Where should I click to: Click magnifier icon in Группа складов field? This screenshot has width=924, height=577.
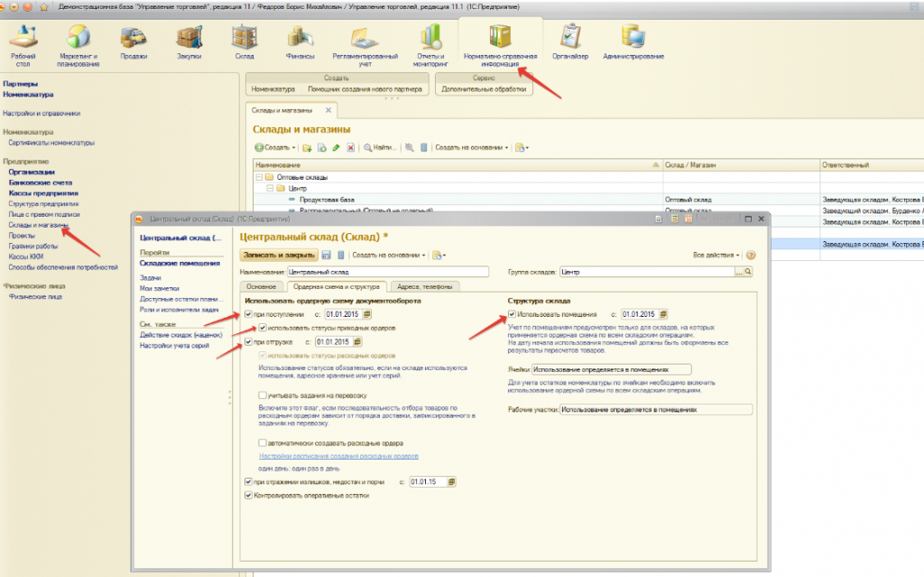tap(748, 272)
